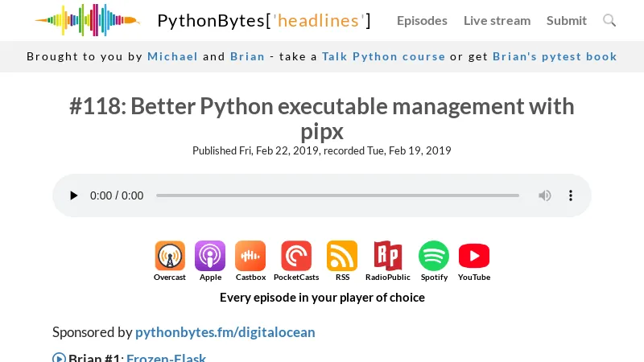The image size is (644, 362).
Task: Open audio player more options menu
Action: pos(571,195)
